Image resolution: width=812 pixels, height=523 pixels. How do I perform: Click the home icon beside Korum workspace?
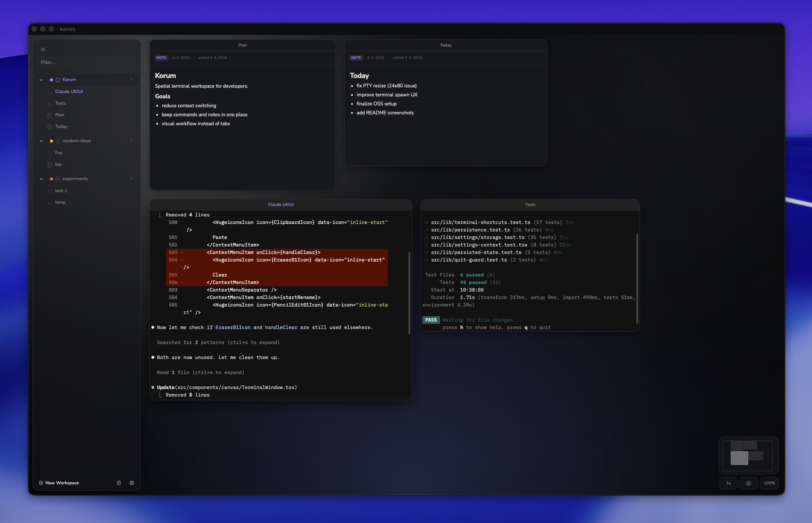pos(58,80)
